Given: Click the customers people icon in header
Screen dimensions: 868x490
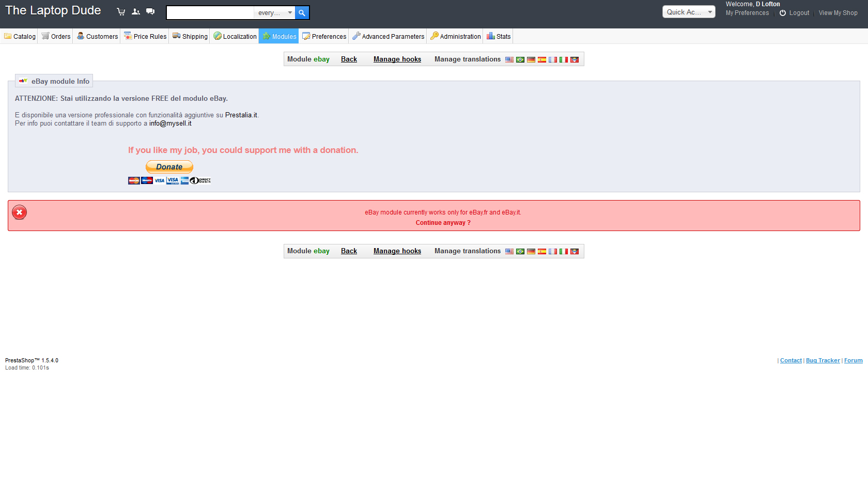Looking at the screenshot, I should pyautogui.click(x=136, y=12).
